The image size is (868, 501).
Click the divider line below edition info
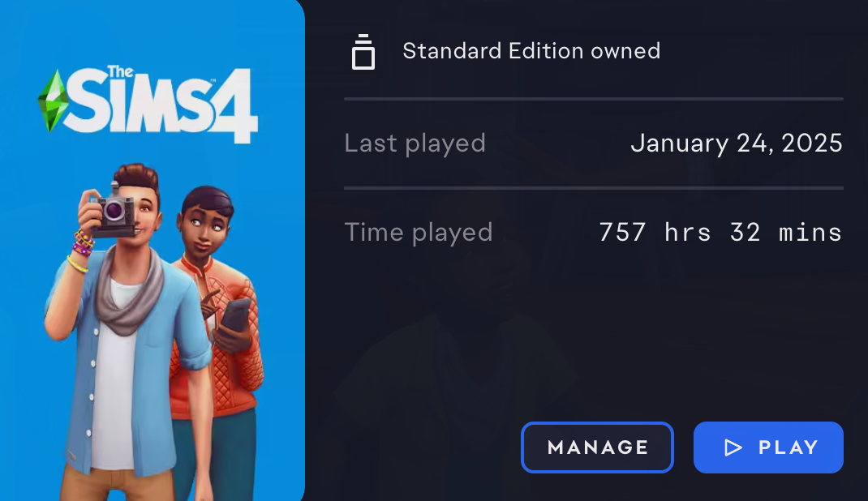(594, 99)
